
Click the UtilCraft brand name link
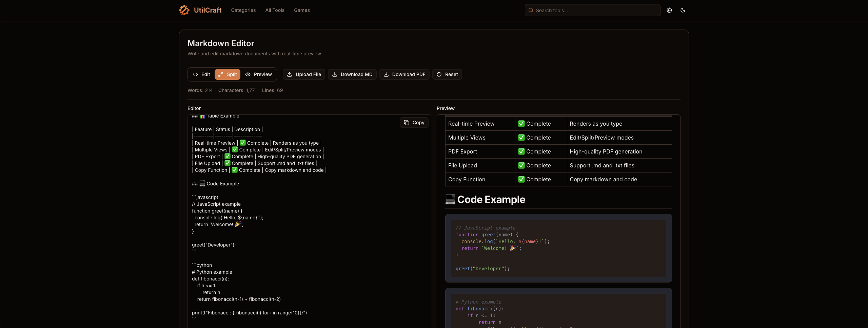(x=208, y=10)
